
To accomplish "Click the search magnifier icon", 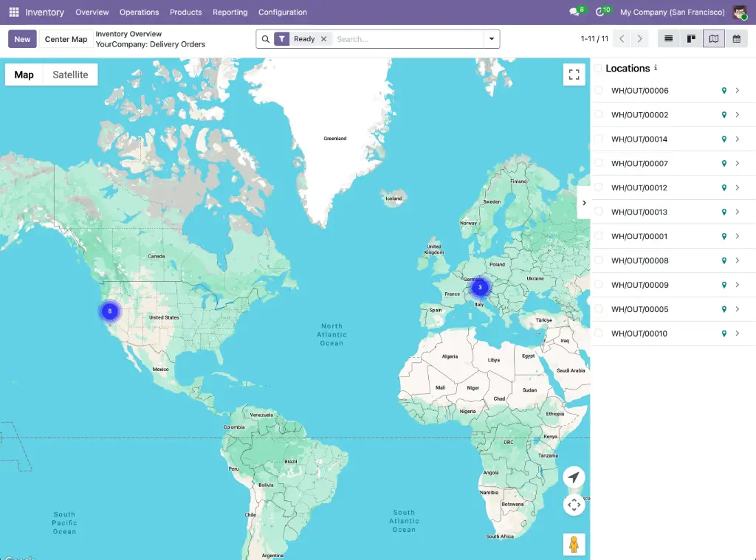I will point(265,39).
